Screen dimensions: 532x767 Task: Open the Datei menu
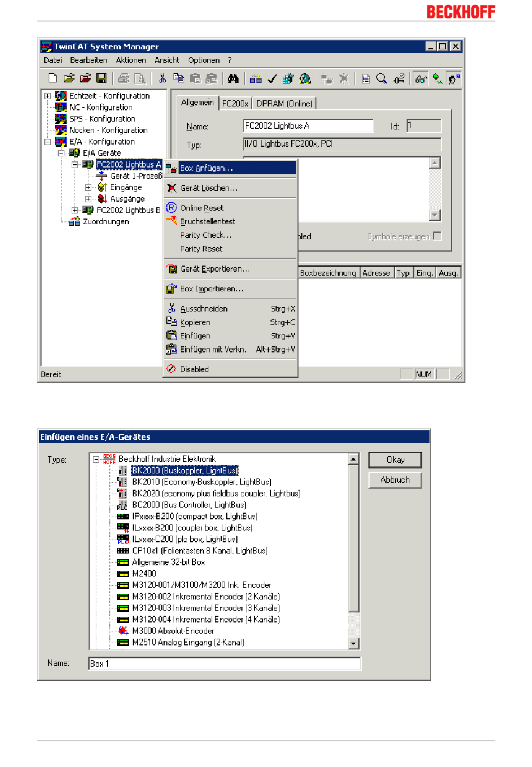[x=53, y=60]
